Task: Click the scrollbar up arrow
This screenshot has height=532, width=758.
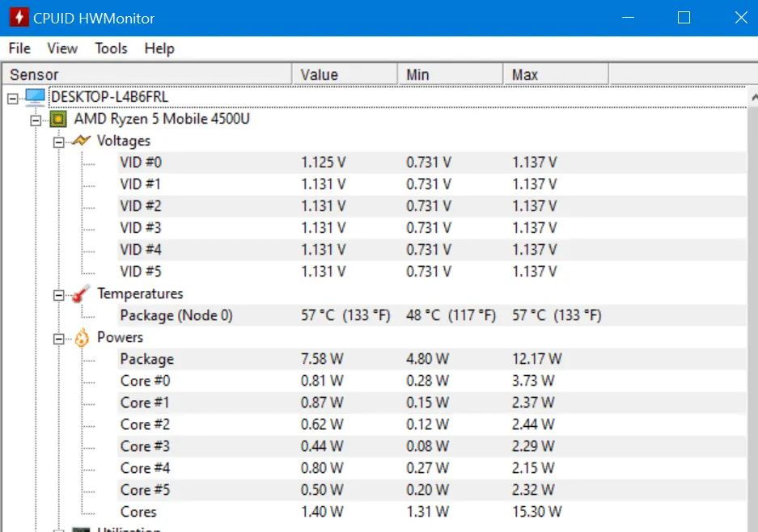Action: [x=754, y=98]
